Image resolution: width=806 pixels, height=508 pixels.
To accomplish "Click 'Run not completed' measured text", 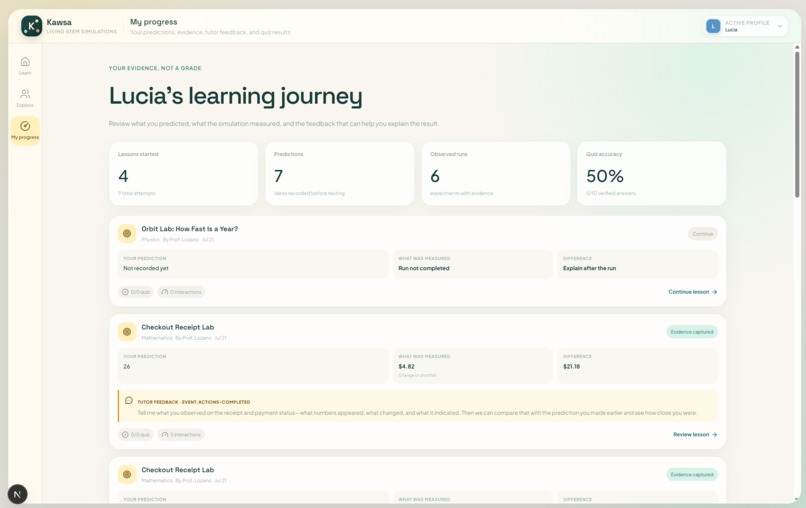I will pyautogui.click(x=424, y=268).
